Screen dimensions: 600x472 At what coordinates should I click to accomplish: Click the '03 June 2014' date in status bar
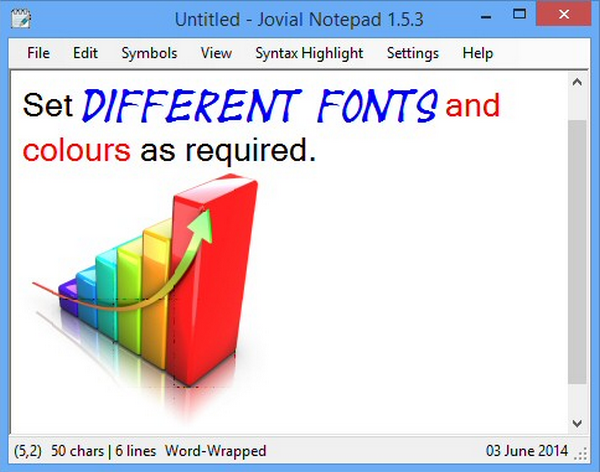click(527, 451)
